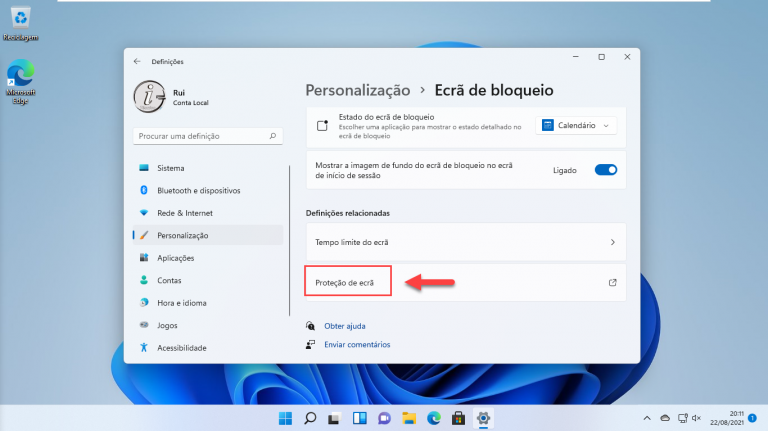Click the Obter ajuda help icon
768x431 pixels.
coord(311,326)
